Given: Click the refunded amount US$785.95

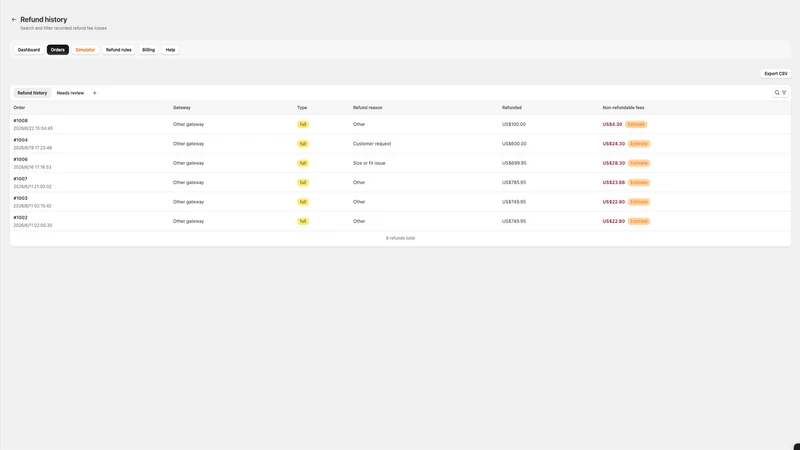Looking at the screenshot, I should tap(514, 183).
